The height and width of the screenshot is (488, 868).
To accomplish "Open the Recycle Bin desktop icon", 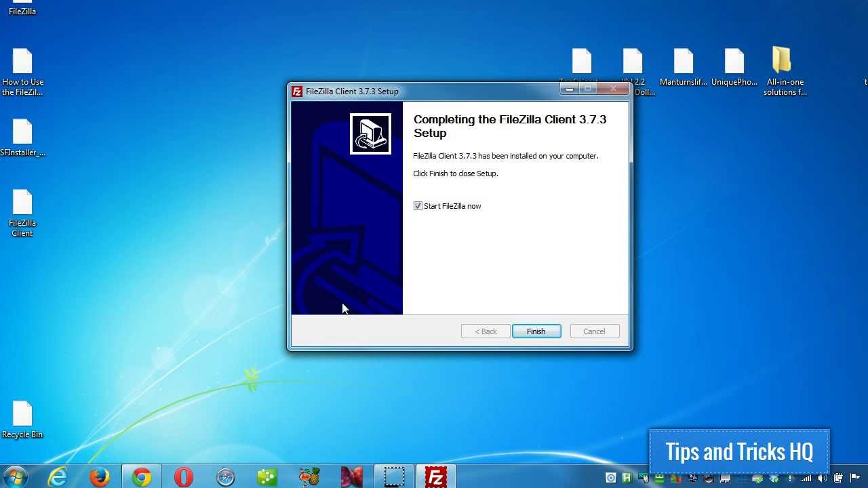I will pos(22,420).
